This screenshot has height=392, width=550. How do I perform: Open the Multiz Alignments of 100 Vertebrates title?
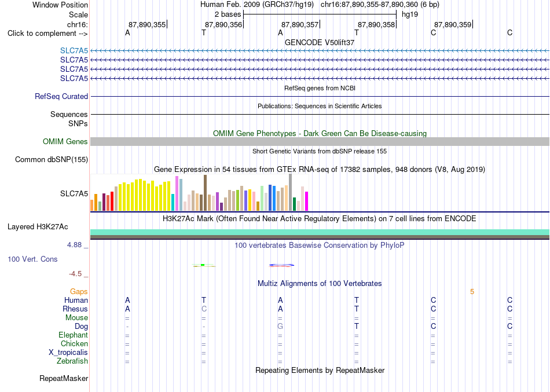pyautogui.click(x=320, y=283)
